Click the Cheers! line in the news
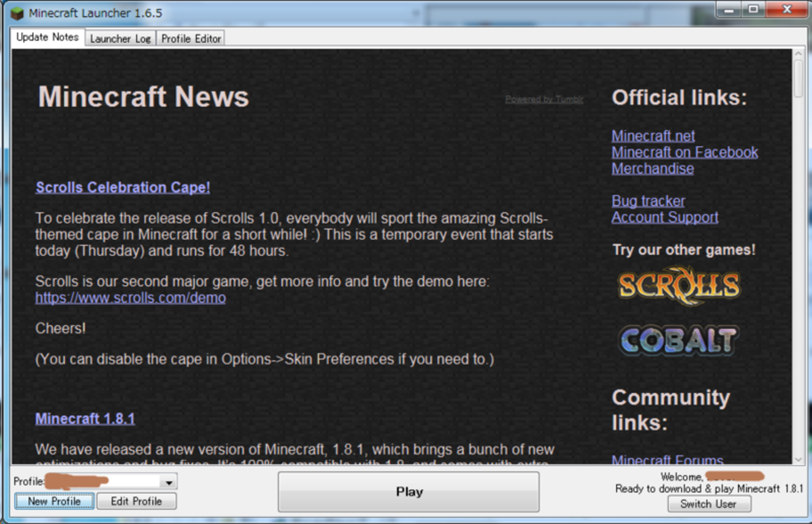812x524 pixels. pos(61,328)
